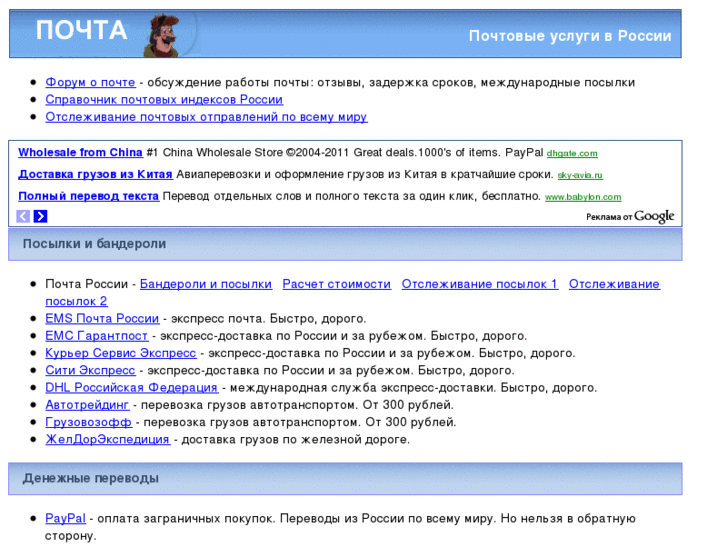Open the DHL Российская Федерация link
This screenshot has width=727, height=545.
[x=131, y=387]
